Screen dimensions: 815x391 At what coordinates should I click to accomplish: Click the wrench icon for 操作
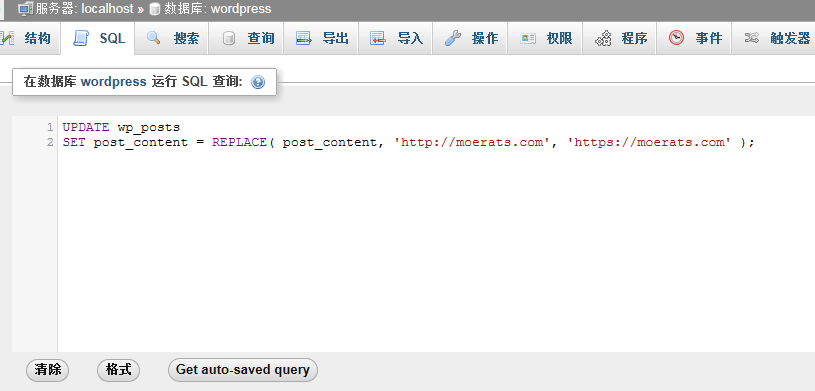click(453, 38)
